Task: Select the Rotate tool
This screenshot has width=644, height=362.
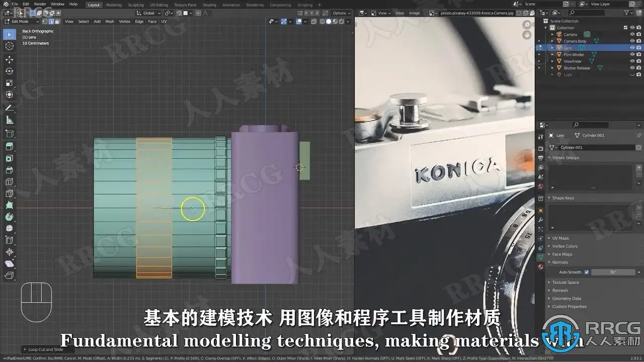Action: pyautogui.click(x=9, y=71)
